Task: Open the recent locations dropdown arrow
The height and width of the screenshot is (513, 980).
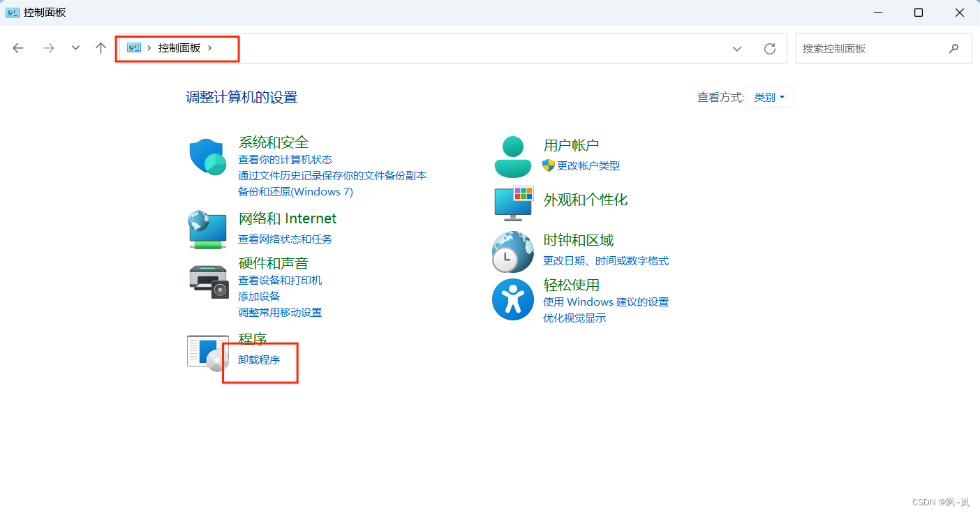Action: (75, 48)
